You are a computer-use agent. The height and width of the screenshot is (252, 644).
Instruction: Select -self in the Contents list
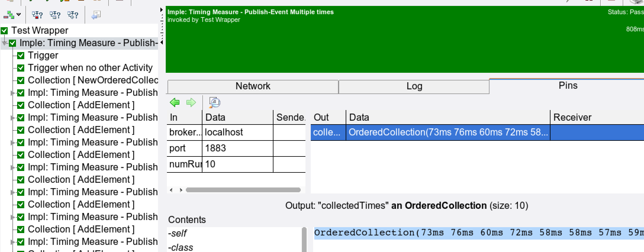[x=178, y=233]
